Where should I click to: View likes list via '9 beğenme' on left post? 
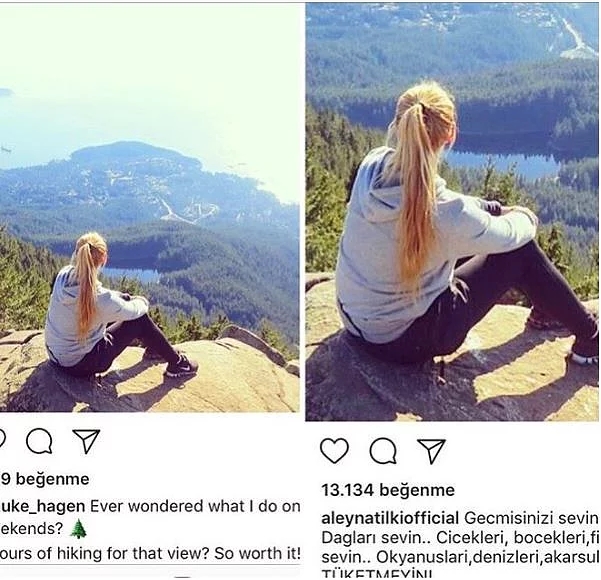coord(44,479)
